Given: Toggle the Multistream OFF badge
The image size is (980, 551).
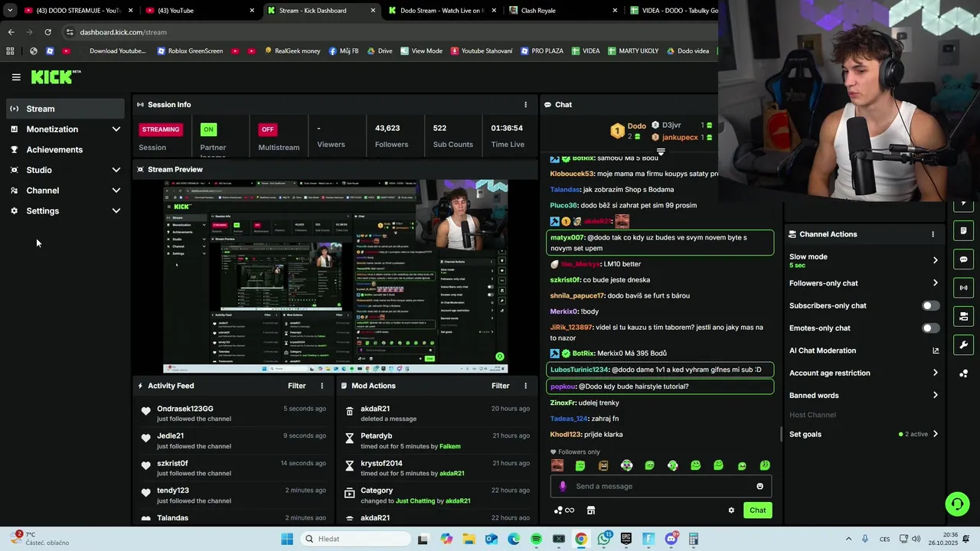Looking at the screenshot, I should tap(267, 129).
